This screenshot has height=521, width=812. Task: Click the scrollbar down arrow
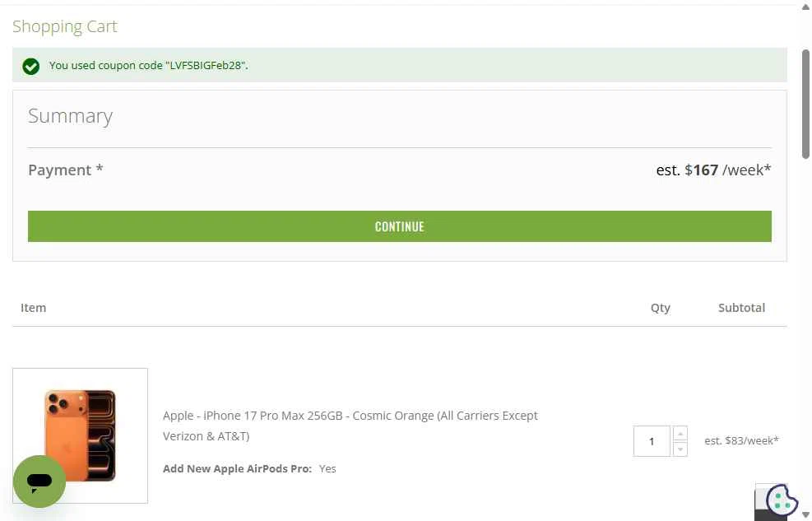[x=805, y=514]
